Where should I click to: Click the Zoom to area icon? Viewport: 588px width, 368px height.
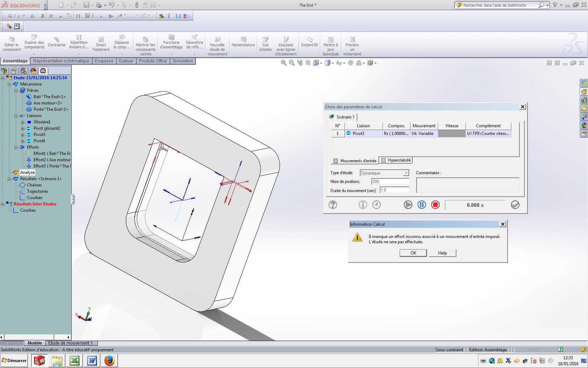click(292, 63)
